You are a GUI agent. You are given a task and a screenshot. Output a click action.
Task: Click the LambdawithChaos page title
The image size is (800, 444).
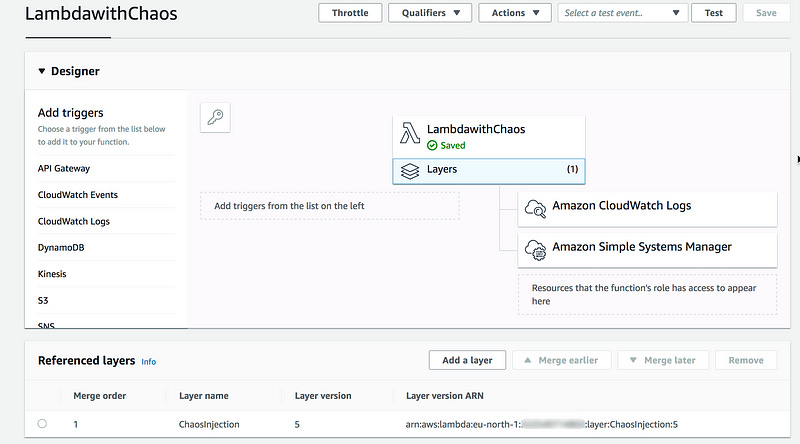(x=101, y=13)
